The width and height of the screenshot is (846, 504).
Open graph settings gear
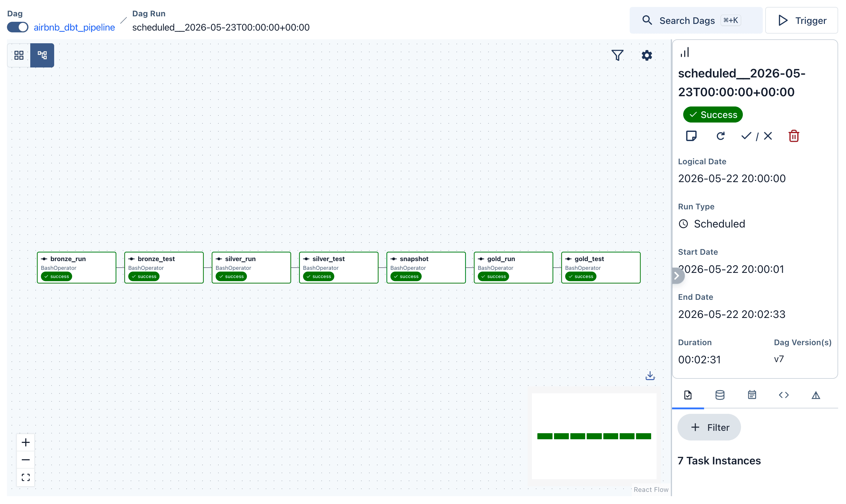[647, 55]
